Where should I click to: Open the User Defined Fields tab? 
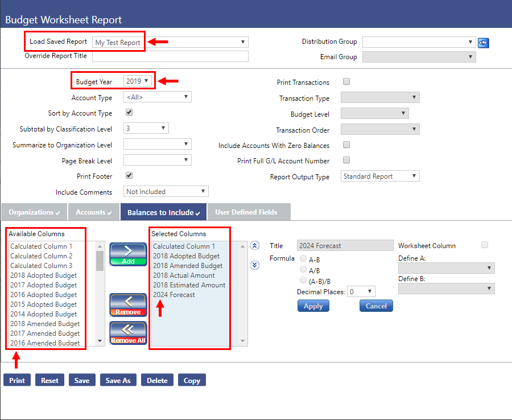[249, 212]
